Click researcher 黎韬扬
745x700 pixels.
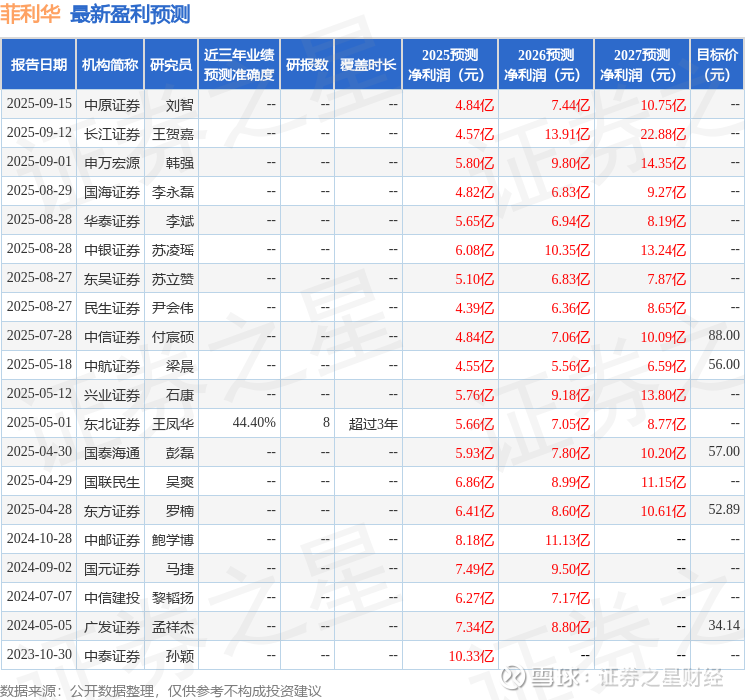pos(173,598)
